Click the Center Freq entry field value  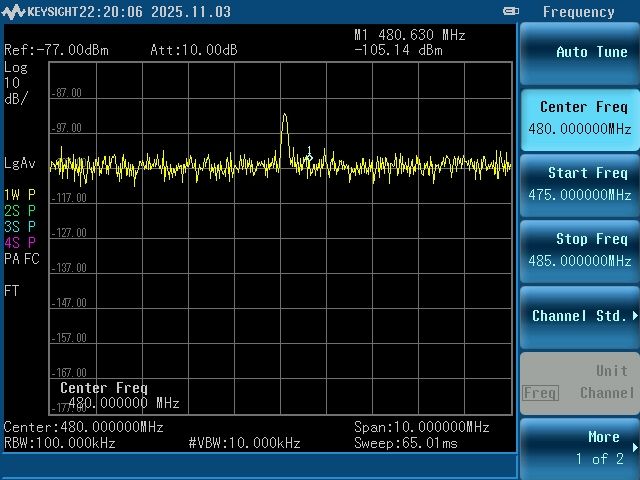pyautogui.click(x=124, y=403)
